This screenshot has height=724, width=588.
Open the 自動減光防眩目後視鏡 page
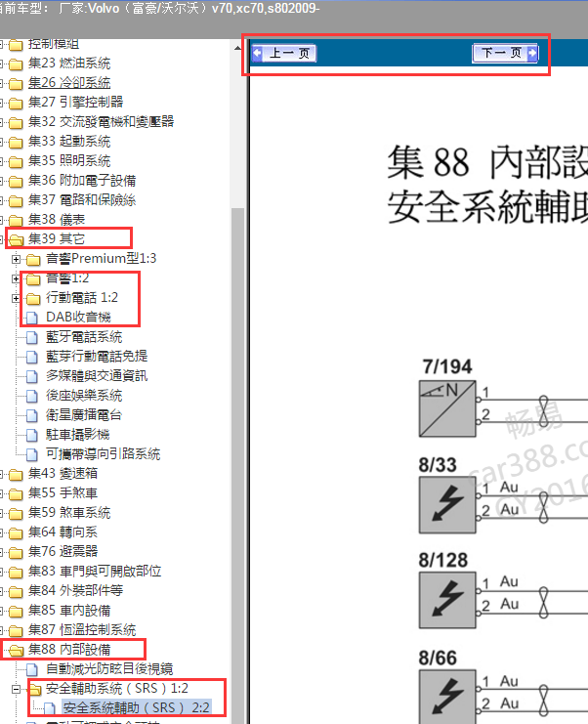pyautogui.click(x=109, y=669)
